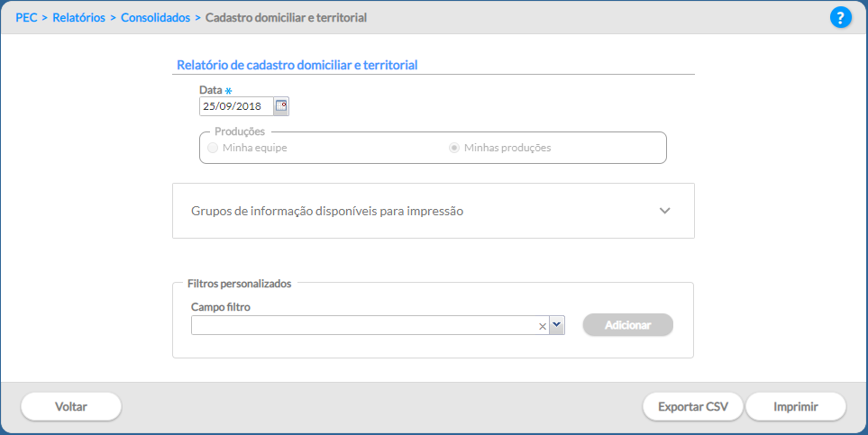Viewport: 868px width, 435px height.
Task: Select the Minha equipe radio button
Action: point(213,148)
